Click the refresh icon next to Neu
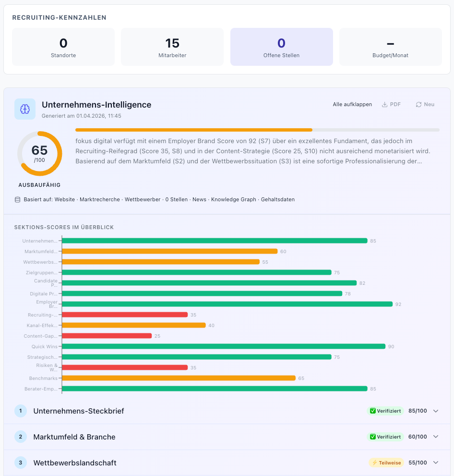The image size is (454, 476). (418, 104)
